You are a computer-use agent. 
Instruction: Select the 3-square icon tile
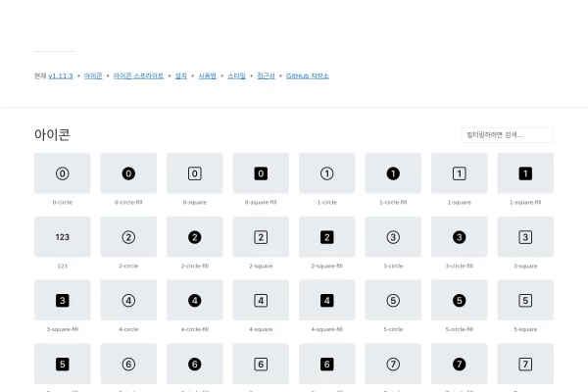(525, 237)
